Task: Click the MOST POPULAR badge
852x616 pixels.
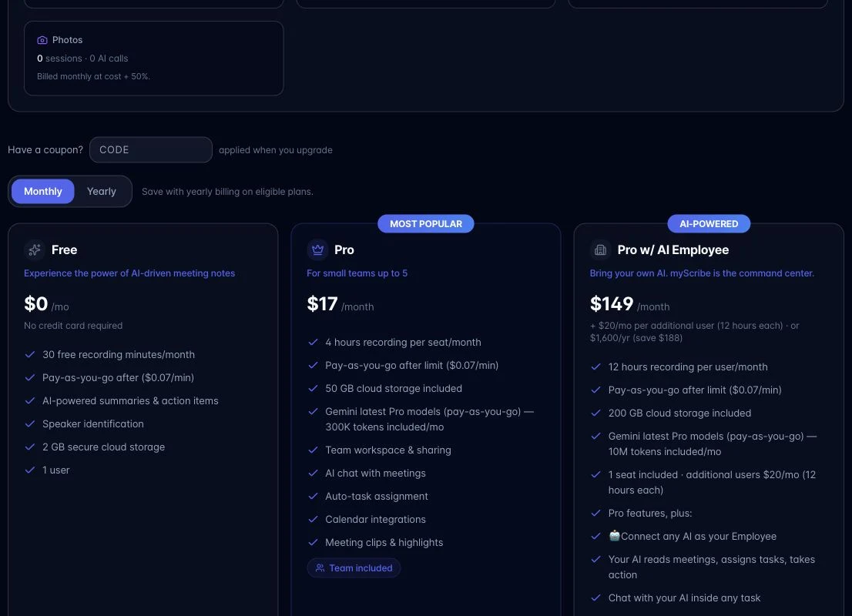Action: (426, 224)
